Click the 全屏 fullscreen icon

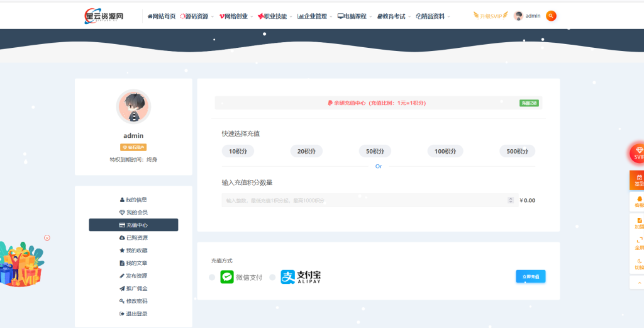tap(638, 244)
